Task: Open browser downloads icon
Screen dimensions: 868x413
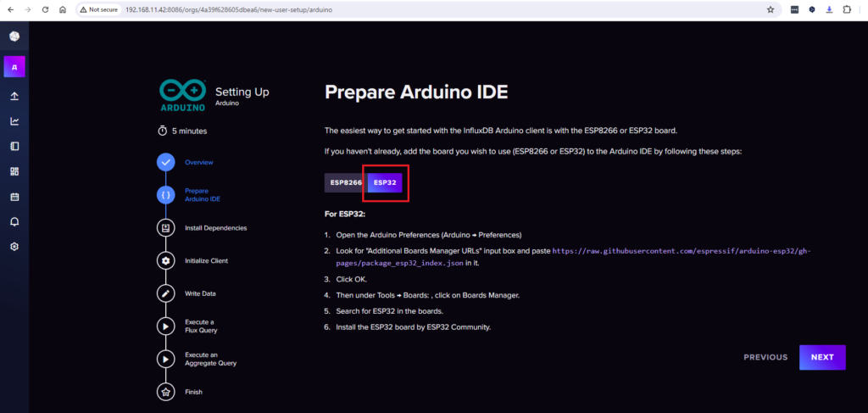Action: 829,9
